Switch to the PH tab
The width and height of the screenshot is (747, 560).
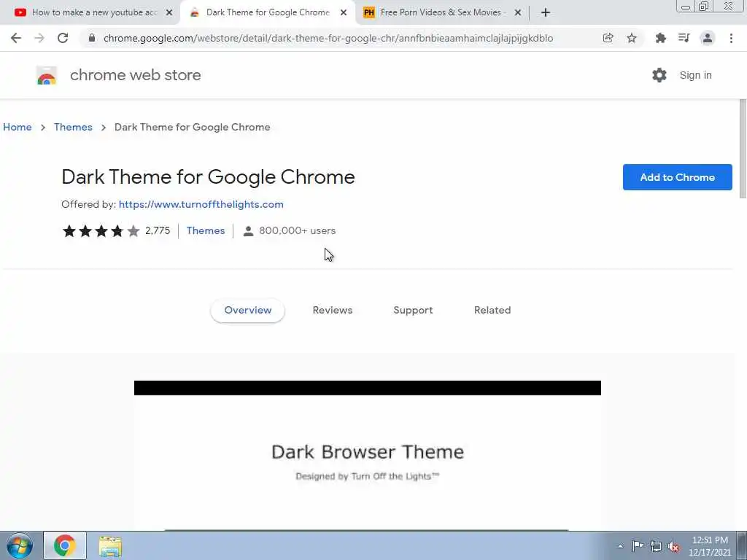point(441,12)
